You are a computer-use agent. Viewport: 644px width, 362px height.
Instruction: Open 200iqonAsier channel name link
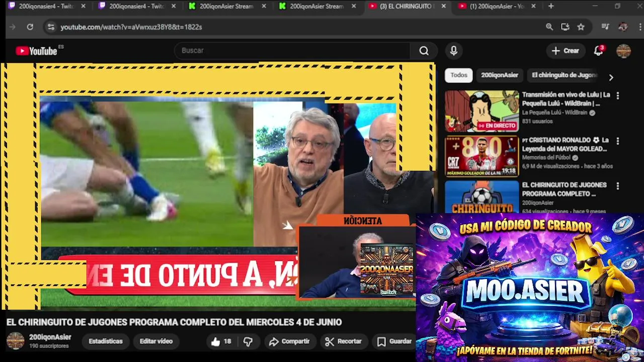click(x=50, y=337)
